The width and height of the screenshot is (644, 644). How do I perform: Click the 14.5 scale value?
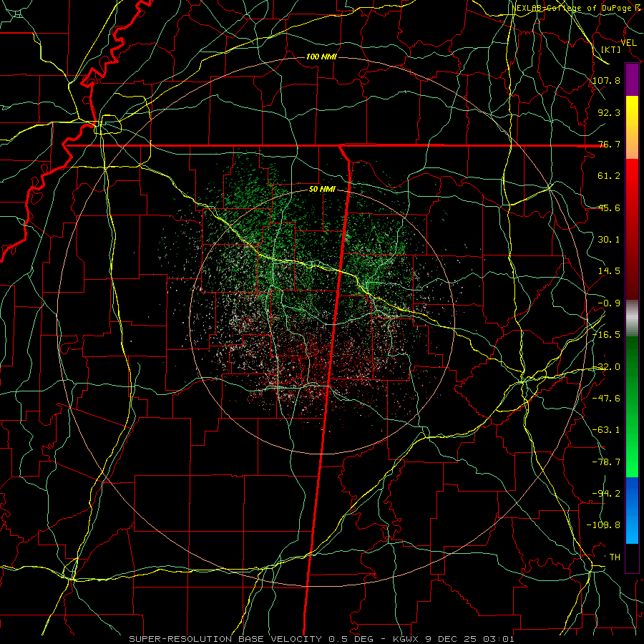[609, 271]
